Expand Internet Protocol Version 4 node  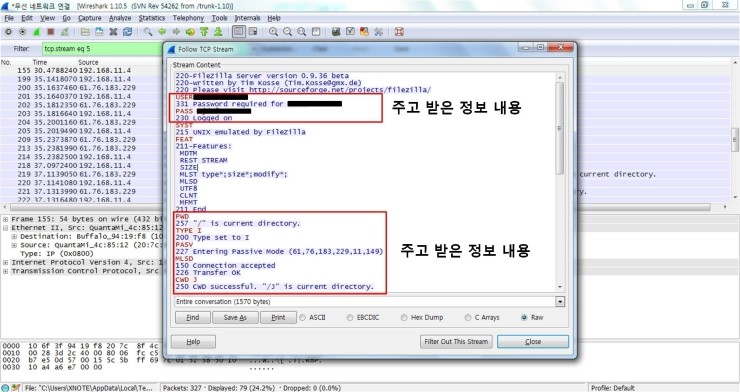pos(5,262)
